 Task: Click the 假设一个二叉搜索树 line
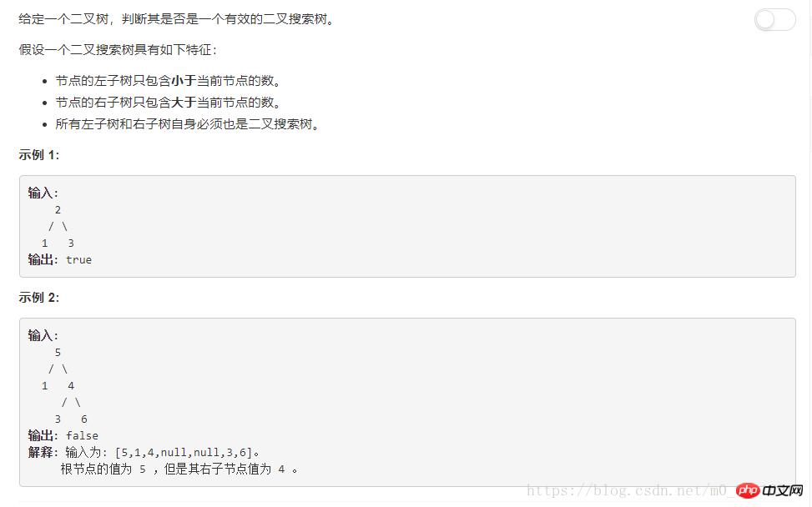click(x=118, y=50)
